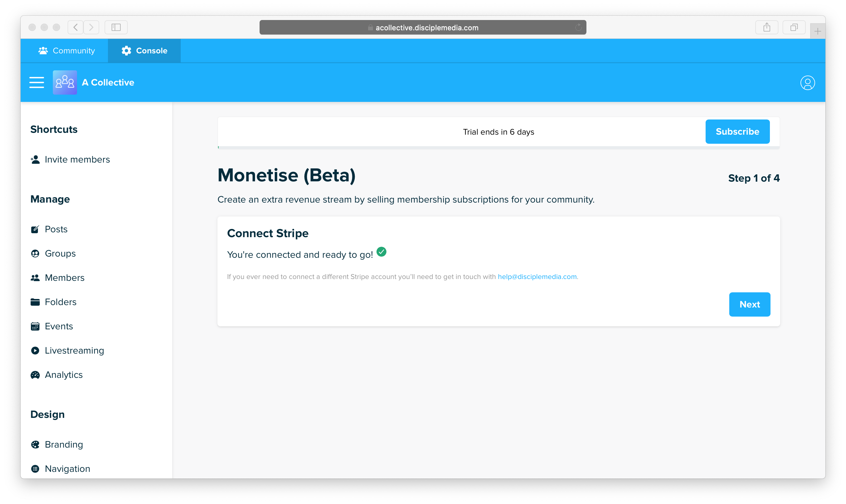Click the Community people icon

(43, 51)
